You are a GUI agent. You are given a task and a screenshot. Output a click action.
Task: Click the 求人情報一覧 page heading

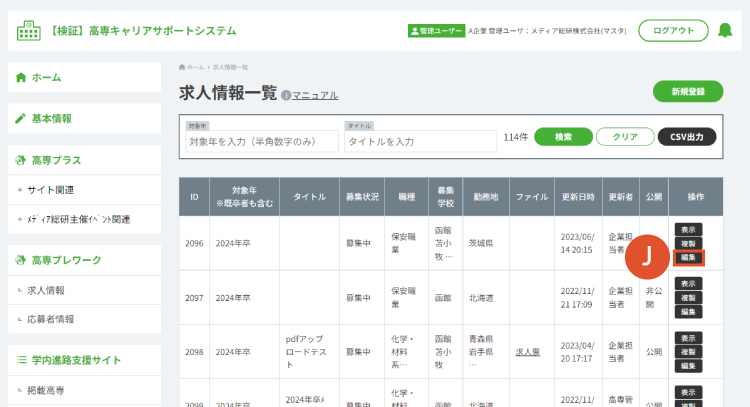(228, 93)
